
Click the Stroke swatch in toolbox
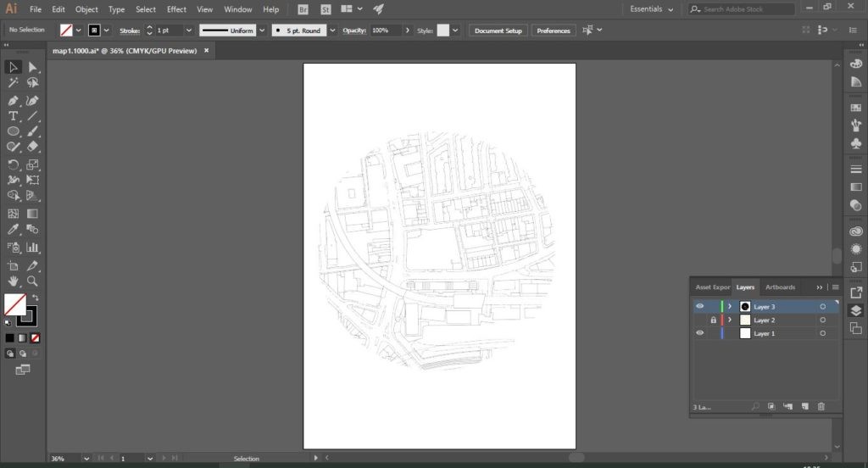(x=28, y=318)
